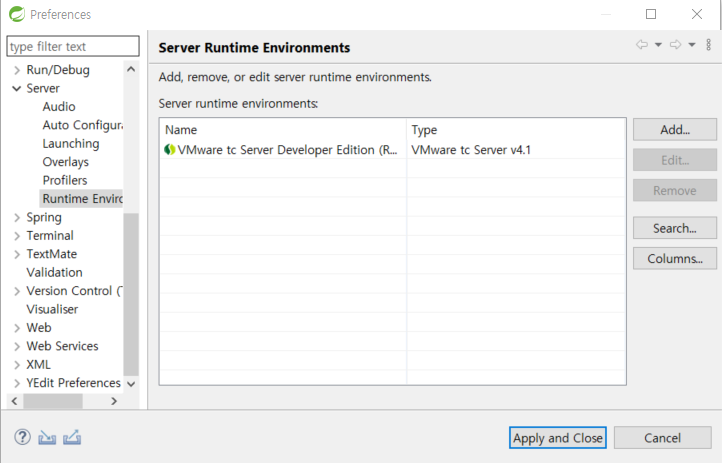Click the VMware tc Server v4.1 type cell
The width and height of the screenshot is (722, 463).
click(x=471, y=150)
